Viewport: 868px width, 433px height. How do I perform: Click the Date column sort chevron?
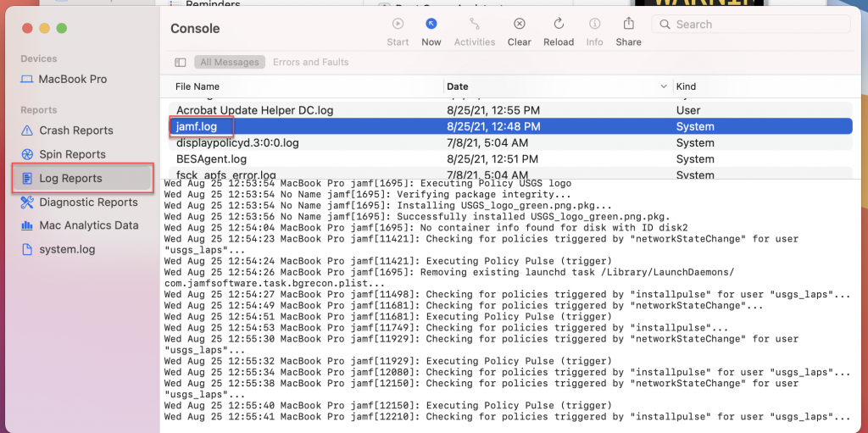(664, 87)
